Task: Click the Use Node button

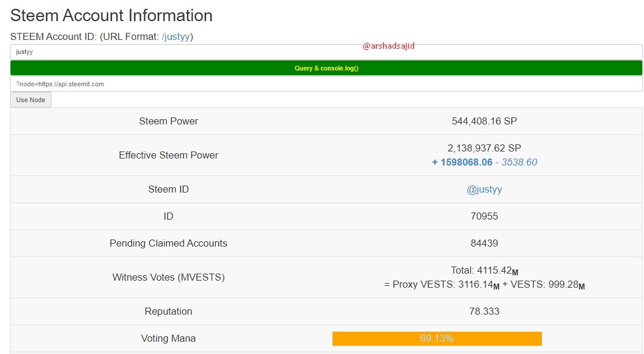Action: pyautogui.click(x=31, y=100)
